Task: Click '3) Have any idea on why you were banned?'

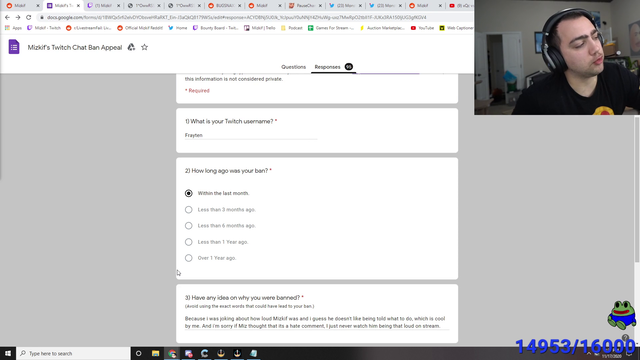Action: click(244, 298)
